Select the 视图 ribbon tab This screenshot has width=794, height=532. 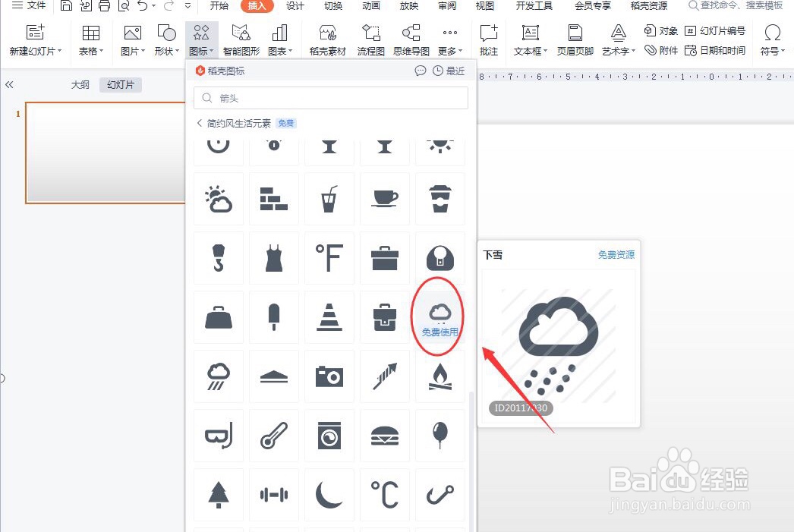coord(484,5)
